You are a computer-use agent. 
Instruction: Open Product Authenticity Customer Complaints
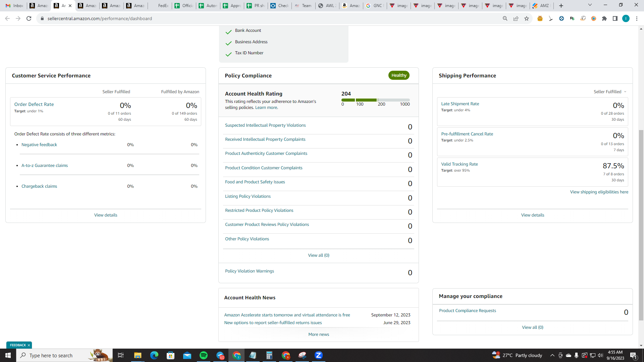pos(266,154)
